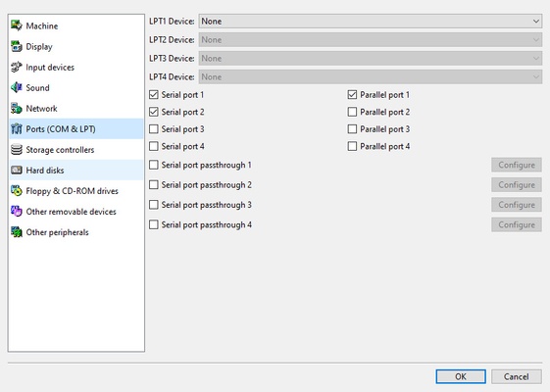Enable the Serial port 3 checkbox
The width and height of the screenshot is (550, 392).
point(154,129)
